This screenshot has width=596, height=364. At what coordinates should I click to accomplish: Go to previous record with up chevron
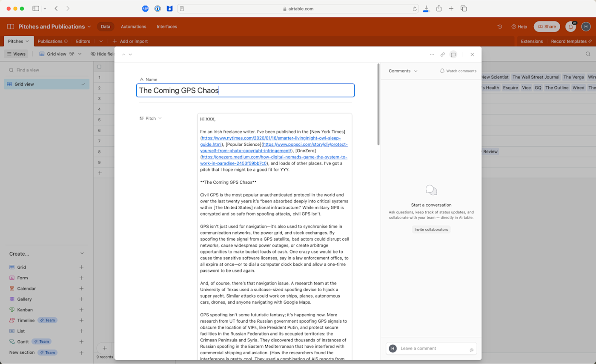[124, 54]
